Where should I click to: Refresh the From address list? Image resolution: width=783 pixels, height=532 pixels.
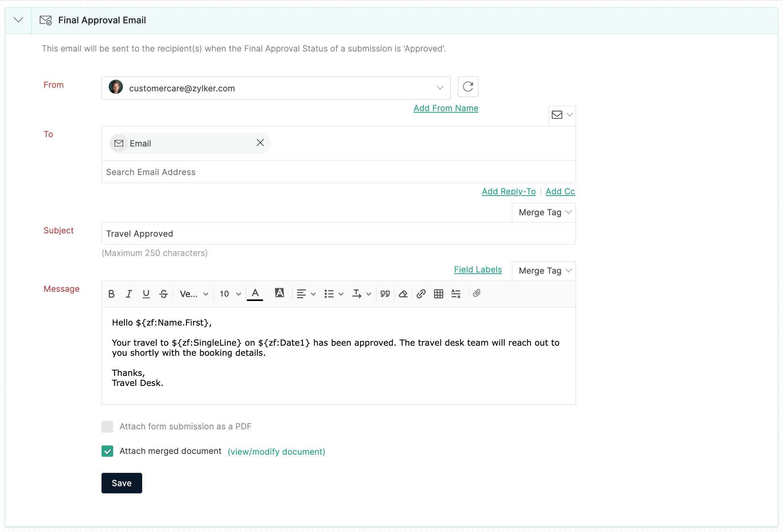point(468,87)
